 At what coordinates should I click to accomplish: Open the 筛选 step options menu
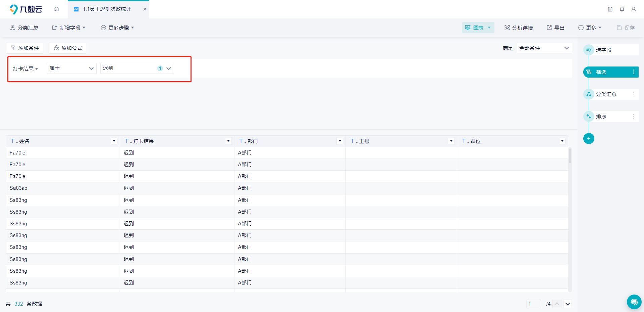click(634, 72)
